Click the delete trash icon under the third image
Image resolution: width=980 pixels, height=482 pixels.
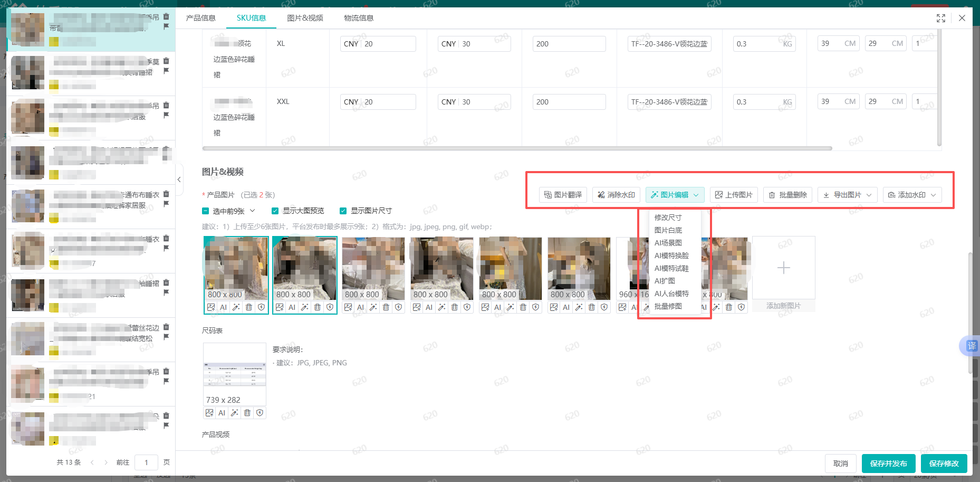tap(386, 307)
